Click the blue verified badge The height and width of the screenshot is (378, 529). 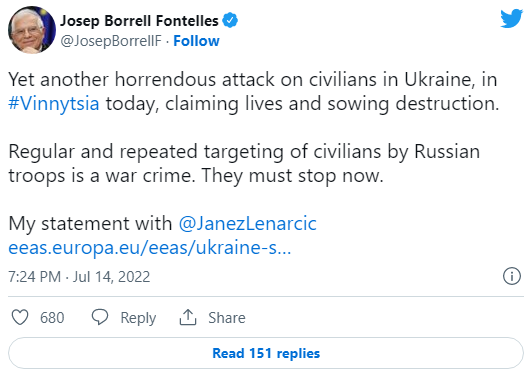tap(230, 20)
